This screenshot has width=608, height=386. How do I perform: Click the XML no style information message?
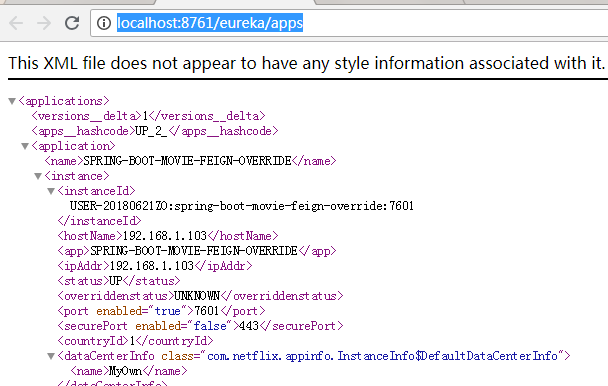click(306, 63)
